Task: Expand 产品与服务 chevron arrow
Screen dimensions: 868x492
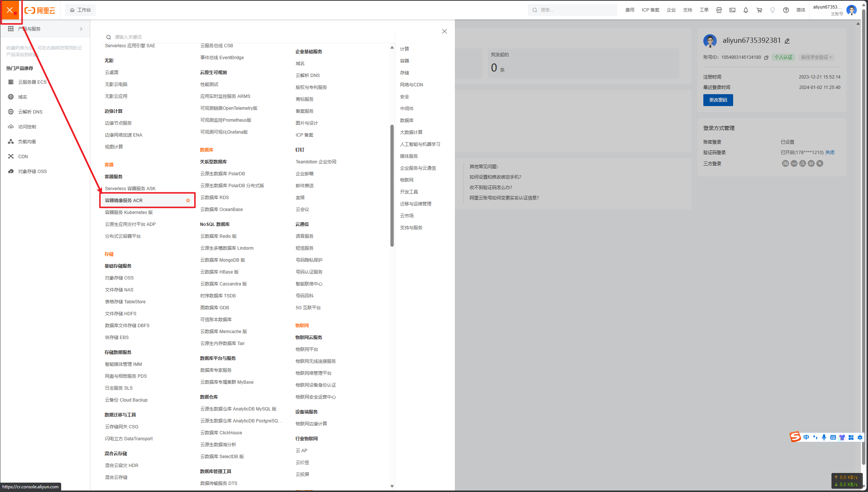Action: 81,29
